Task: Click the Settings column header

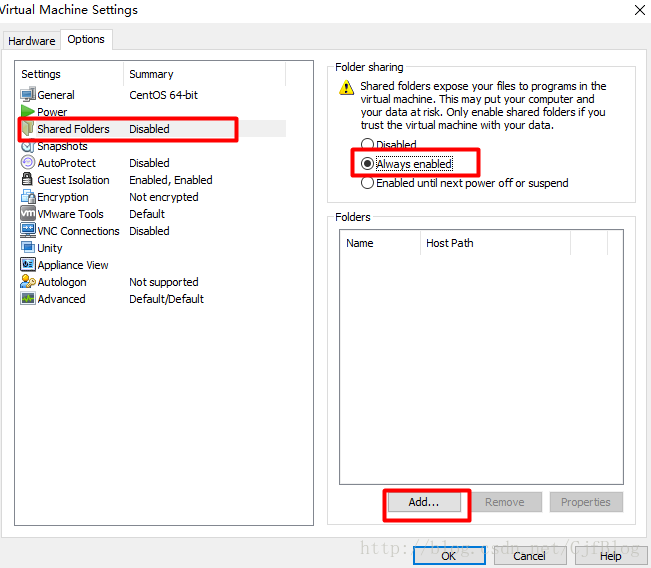Action: point(70,74)
